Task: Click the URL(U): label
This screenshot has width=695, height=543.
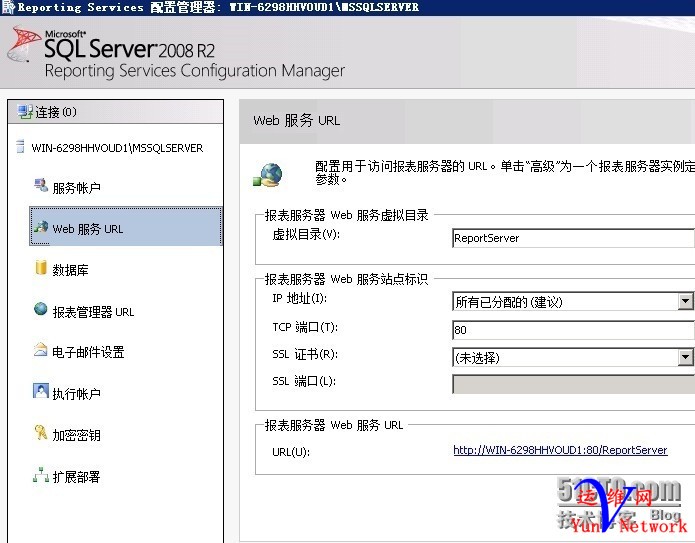Action: 291,452
